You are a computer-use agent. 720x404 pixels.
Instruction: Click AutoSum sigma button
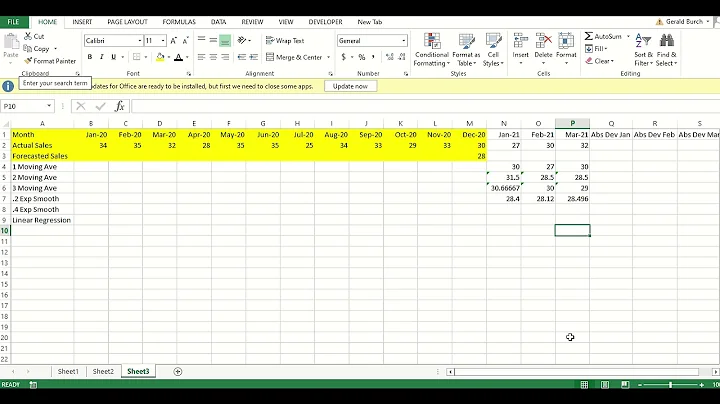click(x=603, y=36)
